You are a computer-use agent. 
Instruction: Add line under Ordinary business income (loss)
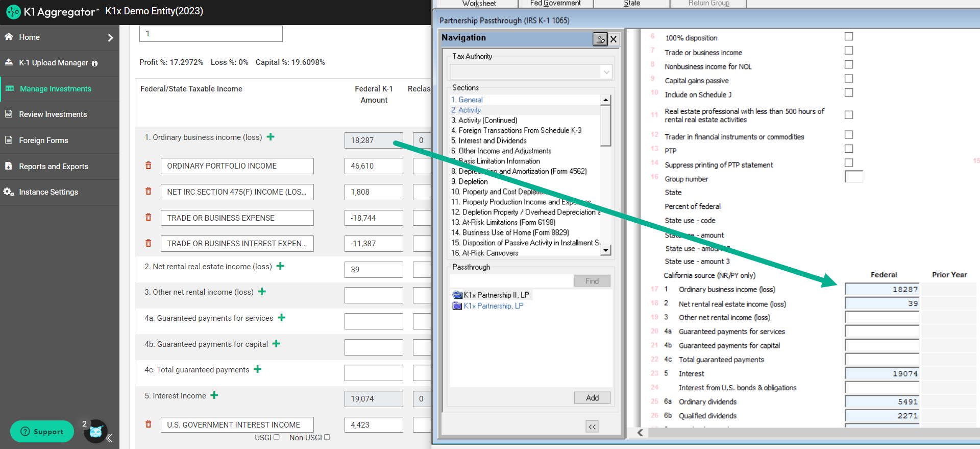point(271,137)
